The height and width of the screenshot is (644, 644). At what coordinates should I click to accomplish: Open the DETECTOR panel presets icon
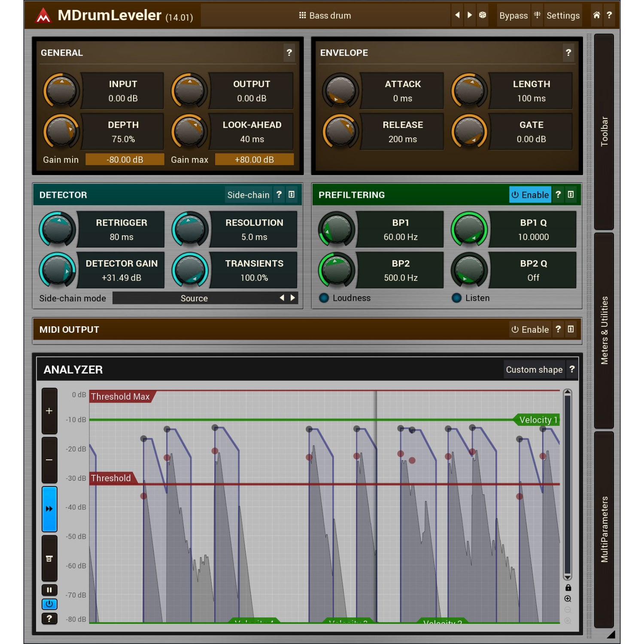click(x=292, y=194)
